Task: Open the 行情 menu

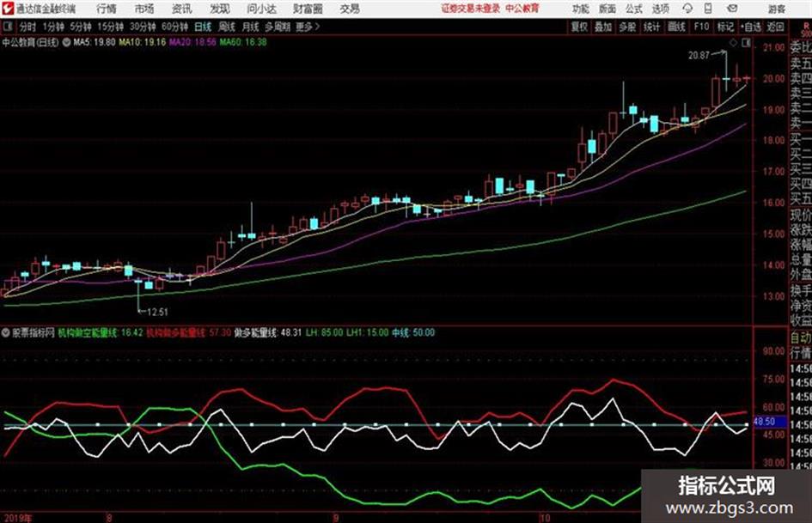Action: point(107,9)
